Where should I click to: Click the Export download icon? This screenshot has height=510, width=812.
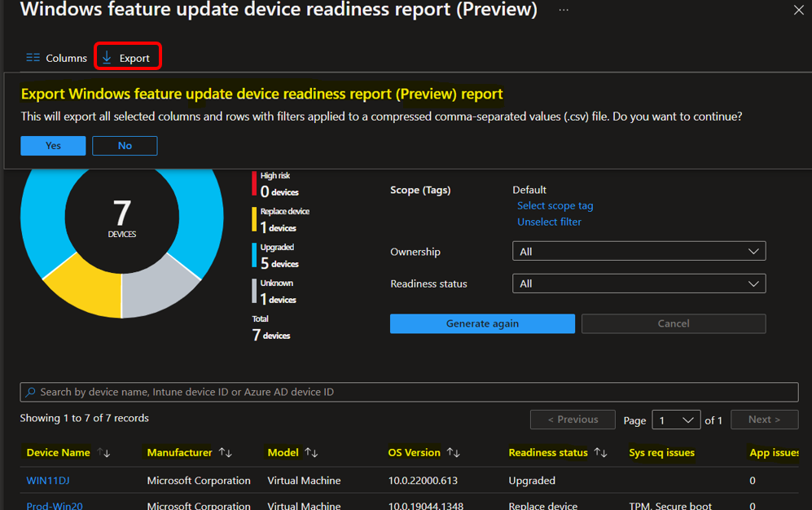(107, 58)
